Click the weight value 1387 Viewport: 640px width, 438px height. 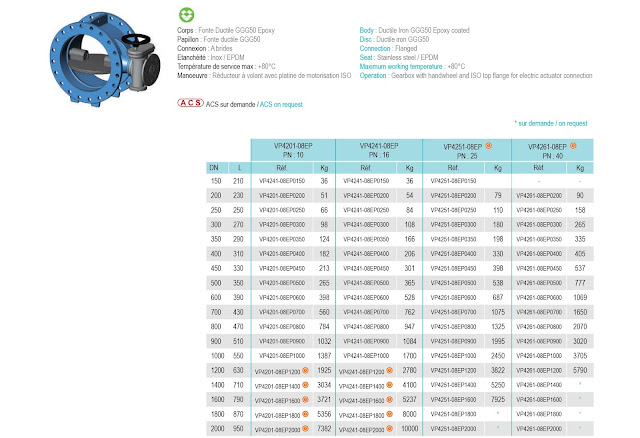pyautogui.click(x=324, y=356)
